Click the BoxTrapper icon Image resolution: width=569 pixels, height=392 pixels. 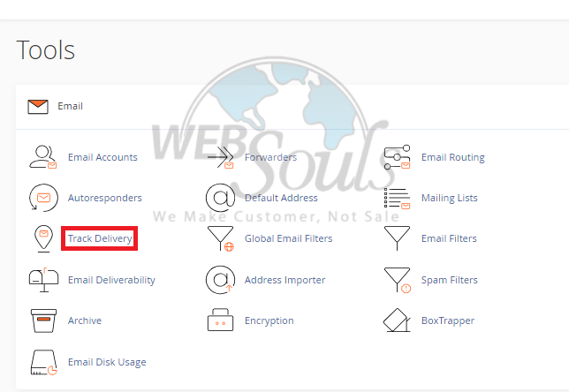point(397,320)
